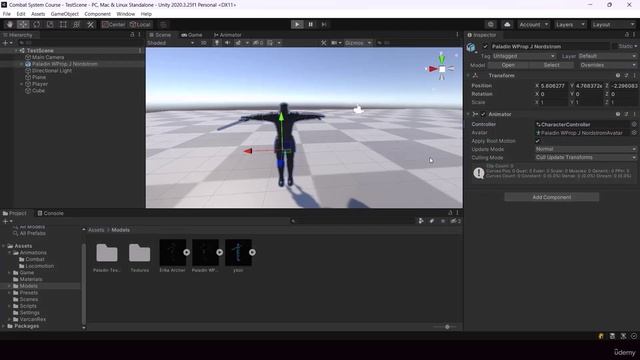Click the scene orientation gizmo
This screenshot has height=360, width=640.
click(442, 69)
